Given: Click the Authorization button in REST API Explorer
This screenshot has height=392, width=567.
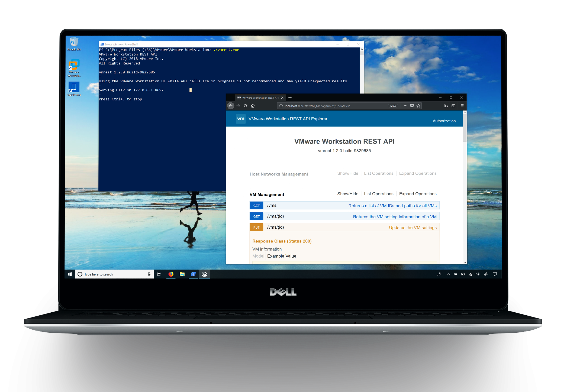Looking at the screenshot, I should (x=444, y=121).
